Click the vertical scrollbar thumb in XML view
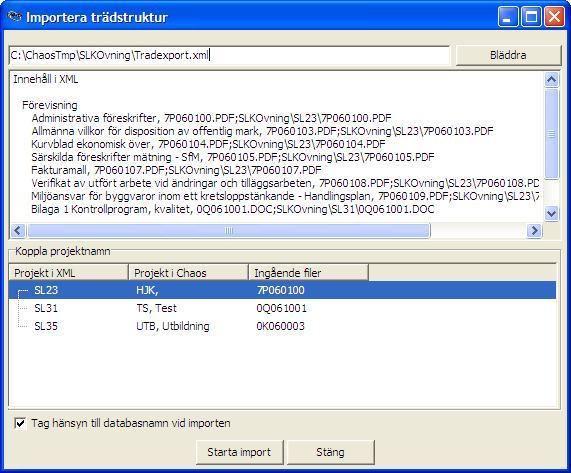The image size is (571, 473). (x=551, y=134)
